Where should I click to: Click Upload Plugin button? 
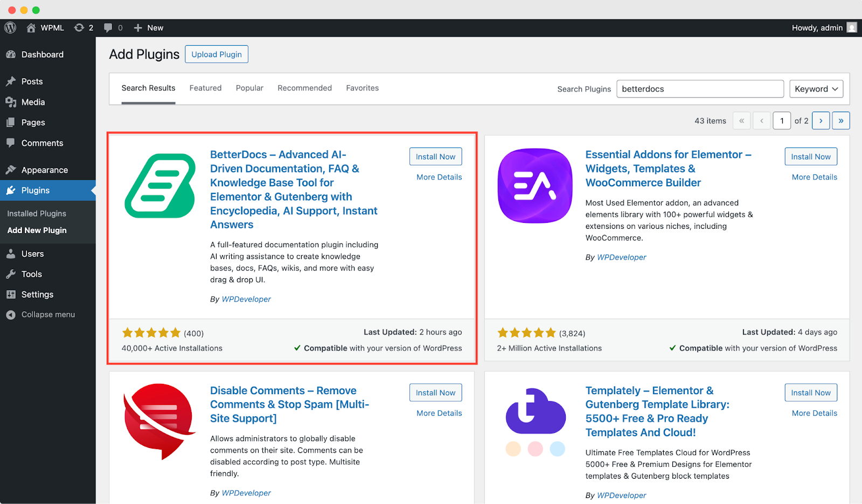[x=217, y=54]
